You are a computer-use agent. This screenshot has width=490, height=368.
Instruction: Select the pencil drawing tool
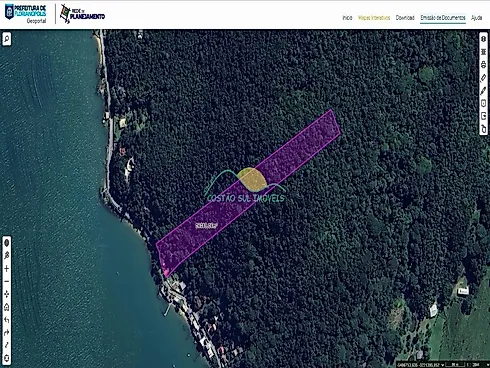click(x=483, y=90)
